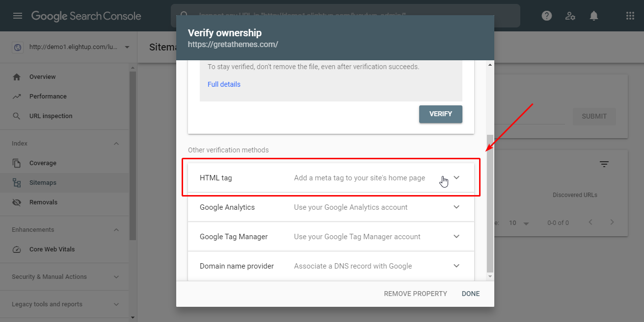Image resolution: width=644 pixels, height=322 pixels.
Task: Open user management settings icon
Action: point(570,16)
